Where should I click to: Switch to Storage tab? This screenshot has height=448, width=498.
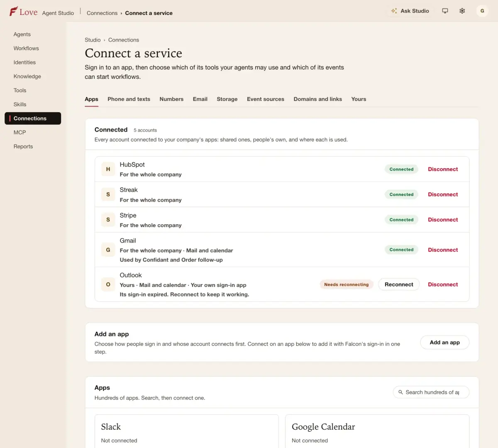(227, 99)
